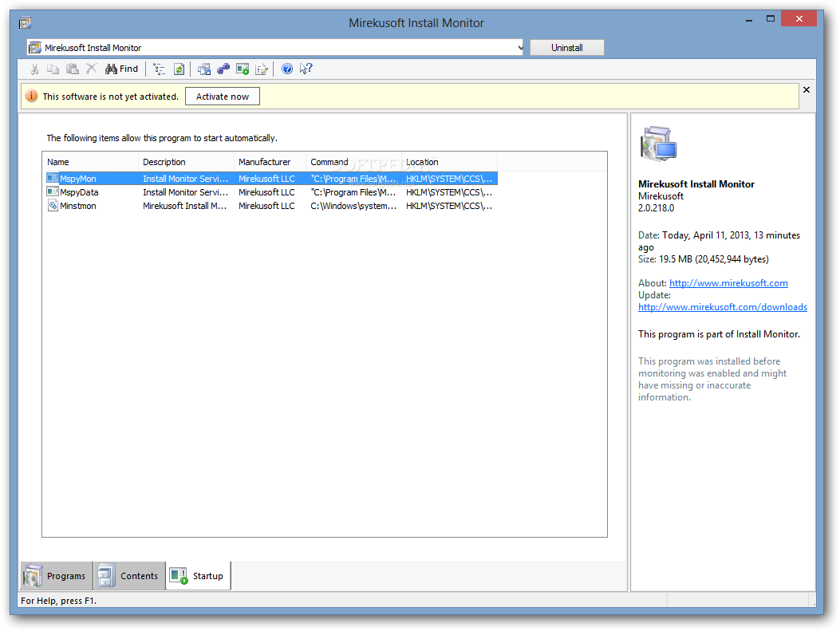The image size is (840, 631).
Task: Click the tree view toolbar icon
Action: tap(159, 69)
